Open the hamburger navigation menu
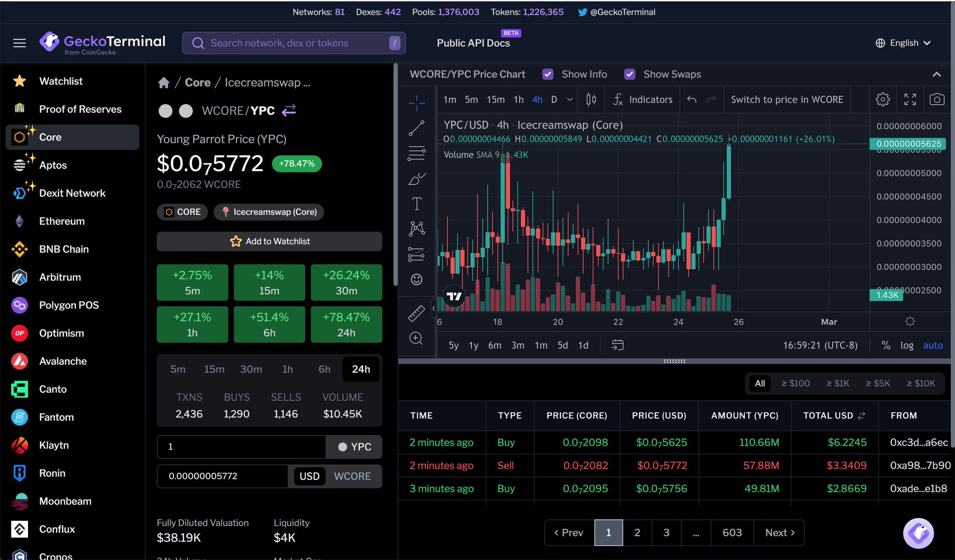The image size is (955, 560). (20, 43)
